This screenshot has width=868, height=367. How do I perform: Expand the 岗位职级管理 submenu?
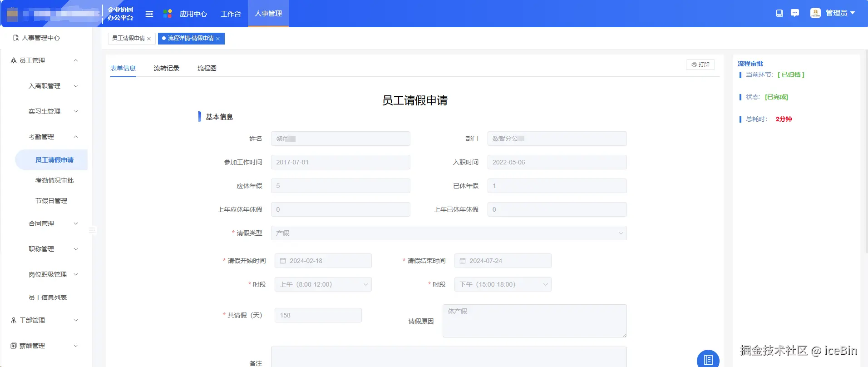[x=76, y=274]
